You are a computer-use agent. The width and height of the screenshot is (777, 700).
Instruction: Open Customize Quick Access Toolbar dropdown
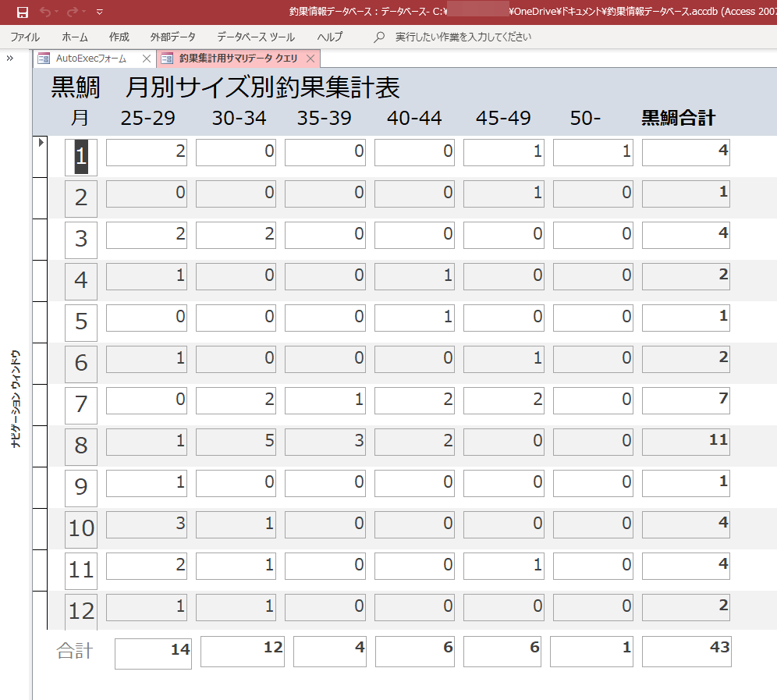coord(99,12)
